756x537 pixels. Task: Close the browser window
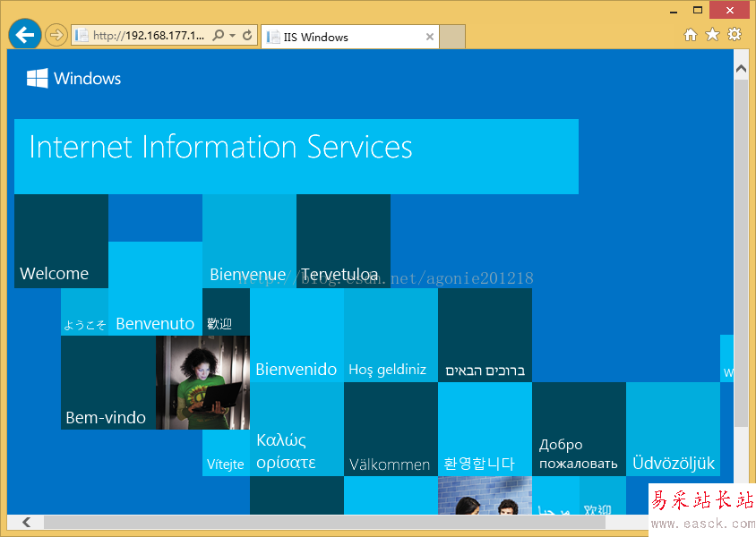729,10
